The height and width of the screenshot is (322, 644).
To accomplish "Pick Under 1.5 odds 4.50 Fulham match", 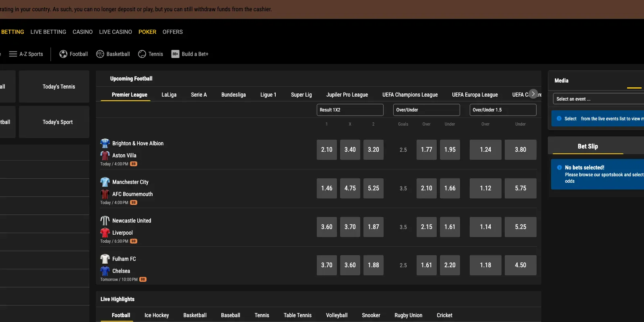I will coord(520,265).
